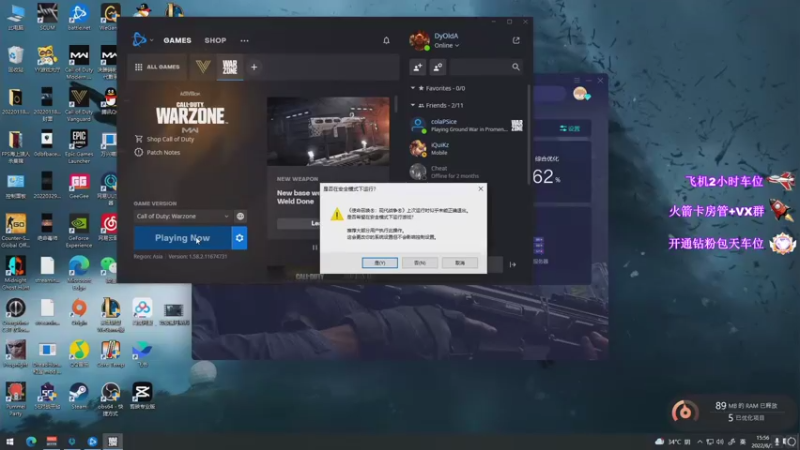Collapse the Favorites group
Image resolution: width=800 pixels, height=450 pixels.
click(413, 88)
